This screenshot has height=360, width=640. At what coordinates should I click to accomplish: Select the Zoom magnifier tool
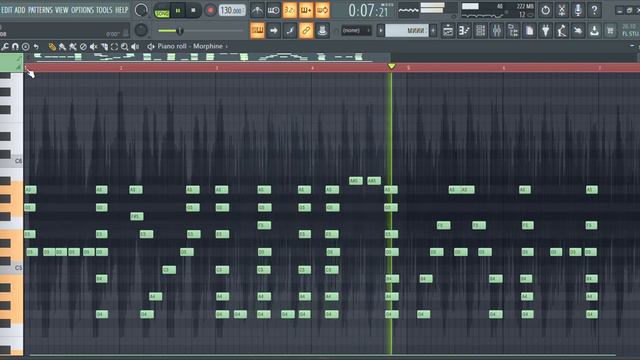tap(124, 47)
